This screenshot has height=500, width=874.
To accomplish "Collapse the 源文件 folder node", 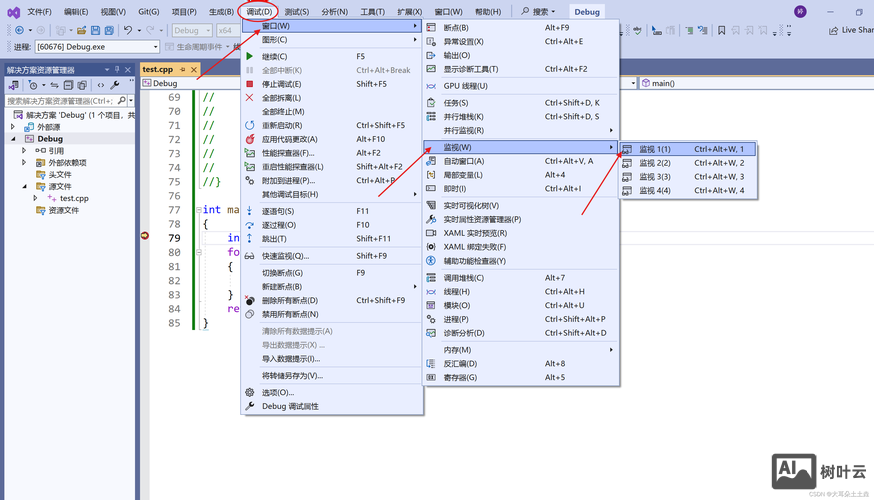I will pyautogui.click(x=24, y=186).
